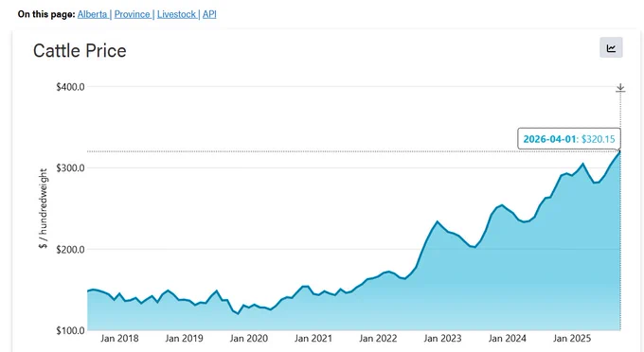This screenshot has height=352, width=644.
Task: Open the API link
Action: point(209,14)
